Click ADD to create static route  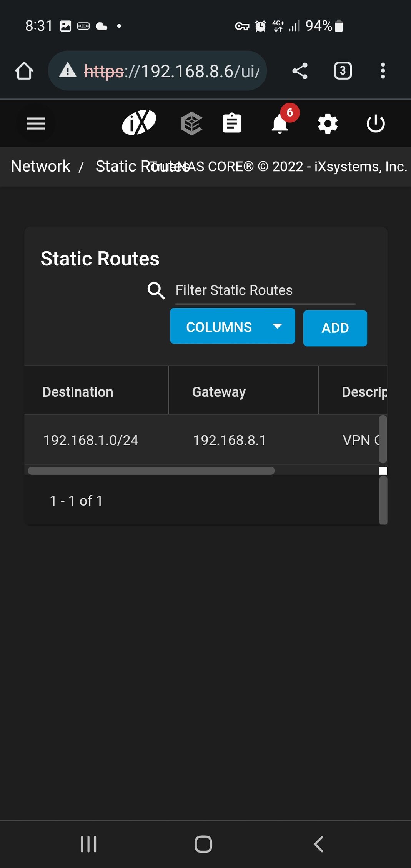click(335, 328)
